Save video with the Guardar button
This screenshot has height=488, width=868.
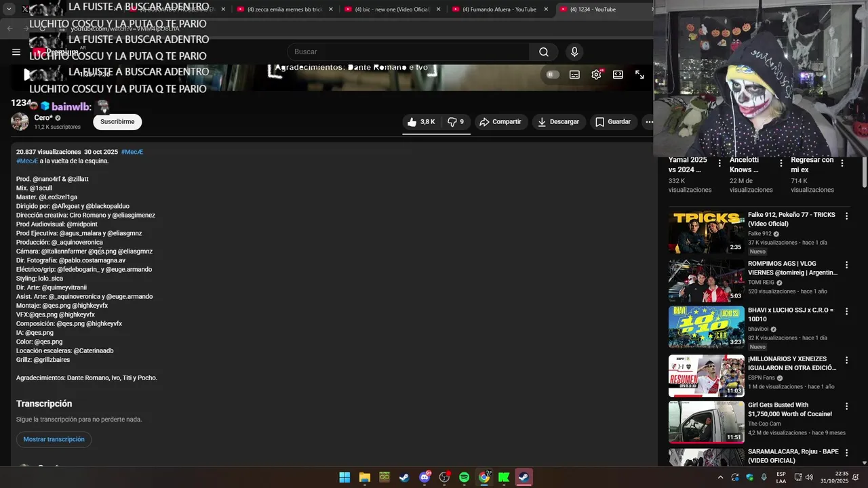tap(613, 122)
